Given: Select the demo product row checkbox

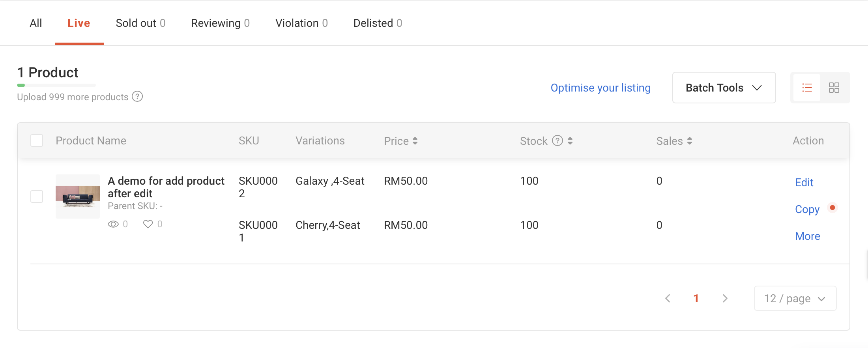Looking at the screenshot, I should 37,196.
